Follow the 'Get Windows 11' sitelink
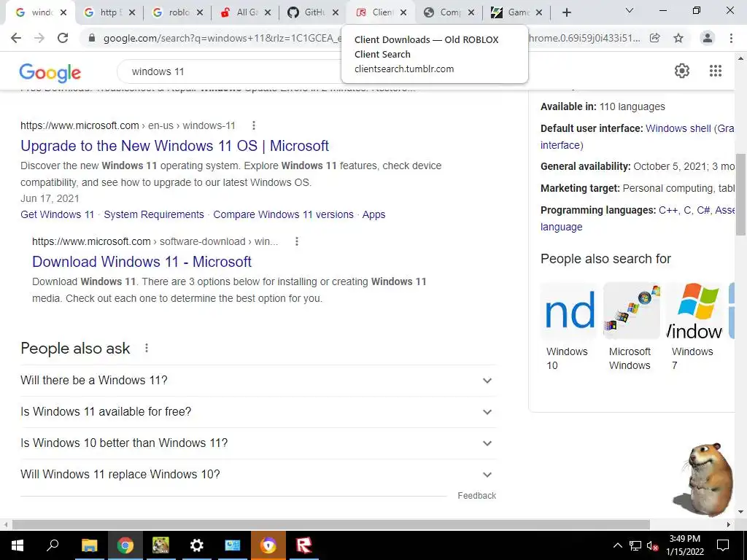This screenshot has width=747, height=560. click(x=57, y=215)
